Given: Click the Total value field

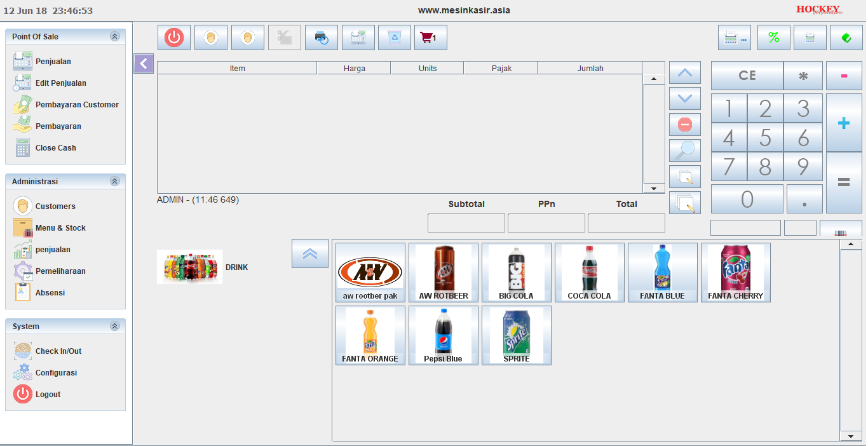Looking at the screenshot, I should point(627,223).
